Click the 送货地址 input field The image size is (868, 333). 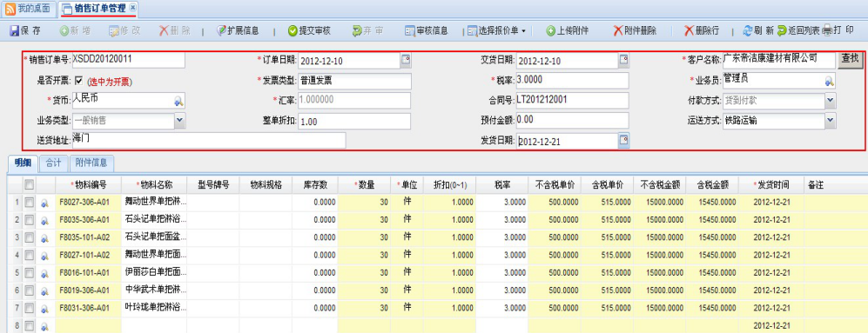coord(209,141)
